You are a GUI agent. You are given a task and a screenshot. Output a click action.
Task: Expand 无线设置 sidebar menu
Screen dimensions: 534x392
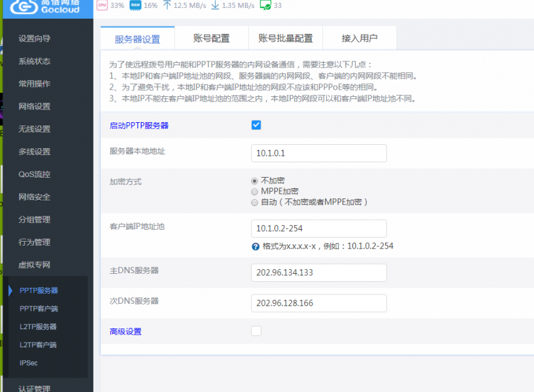click(35, 129)
